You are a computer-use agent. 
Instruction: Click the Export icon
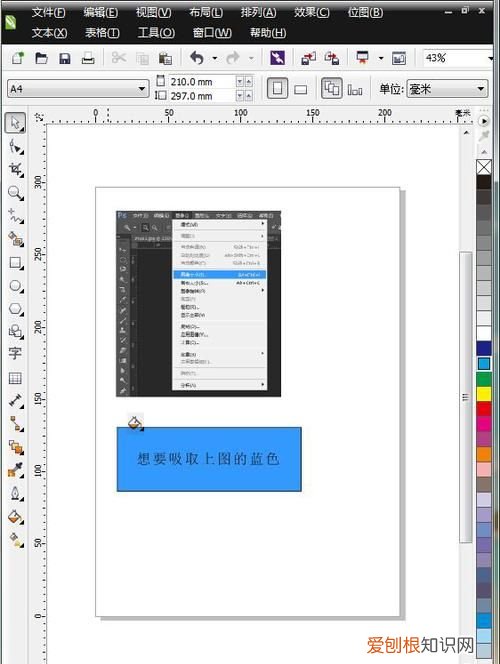(x=332, y=58)
